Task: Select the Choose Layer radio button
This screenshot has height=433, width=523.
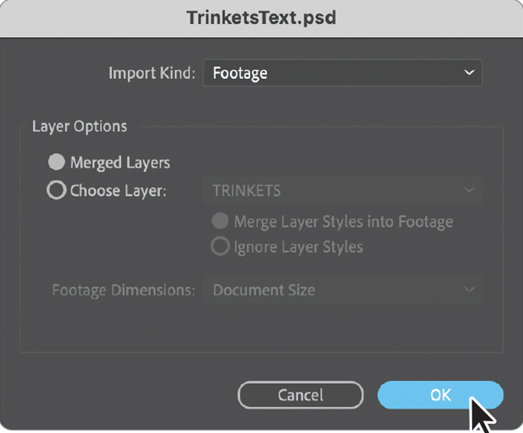Action: point(56,190)
